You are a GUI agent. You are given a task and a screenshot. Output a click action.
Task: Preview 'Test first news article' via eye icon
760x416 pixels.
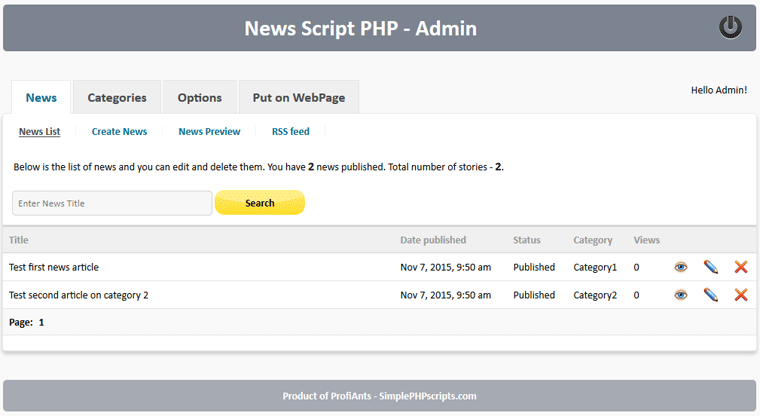681,267
